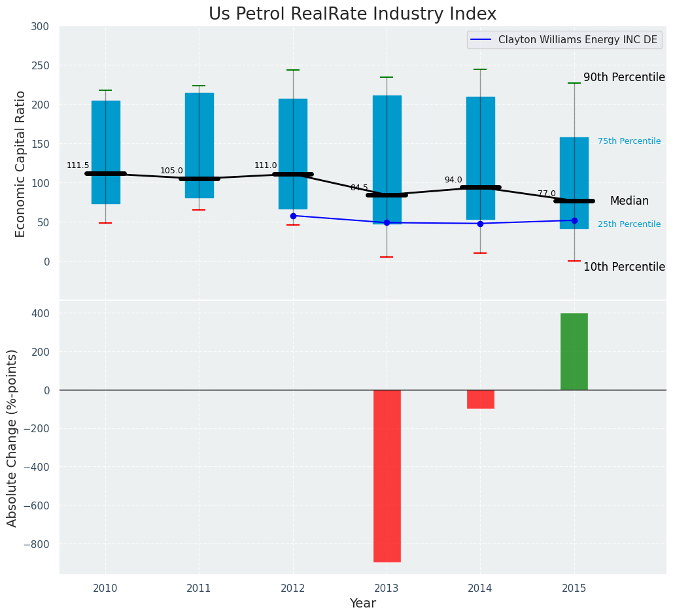Click the 75th Percentile label
The height and width of the screenshot is (616, 673).
629,141
